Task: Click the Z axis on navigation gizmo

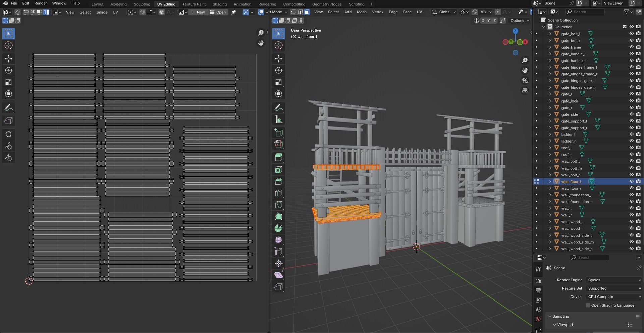Action: [515, 31]
